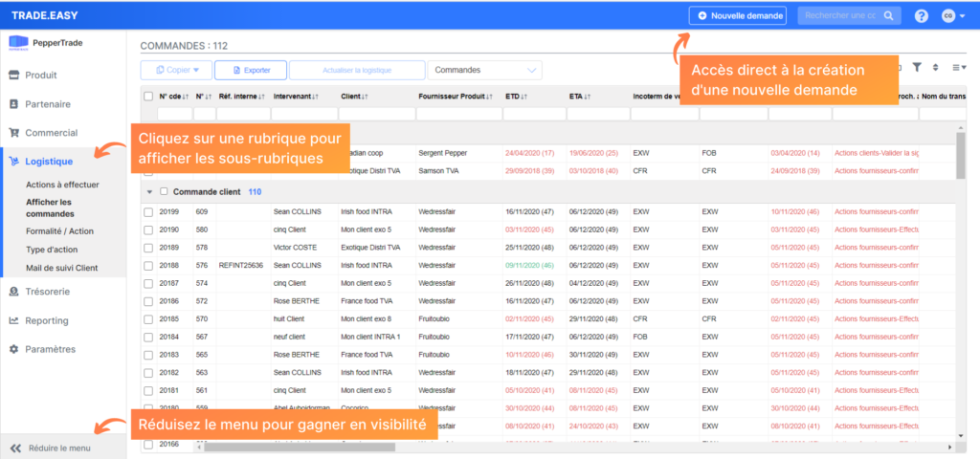Image resolution: width=980 pixels, height=459 pixels.
Task: Click the search magnifier icon
Action: pyautogui.click(x=888, y=15)
